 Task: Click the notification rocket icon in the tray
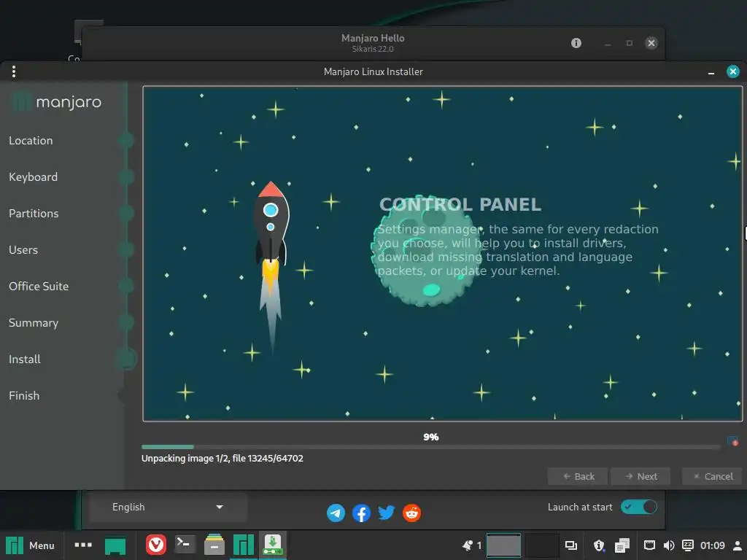pyautogui.click(x=468, y=545)
